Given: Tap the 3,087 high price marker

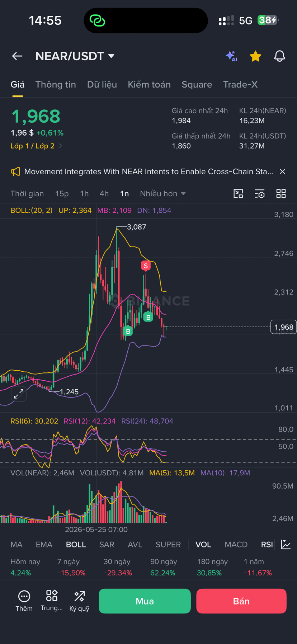Looking at the screenshot, I should (x=136, y=227).
